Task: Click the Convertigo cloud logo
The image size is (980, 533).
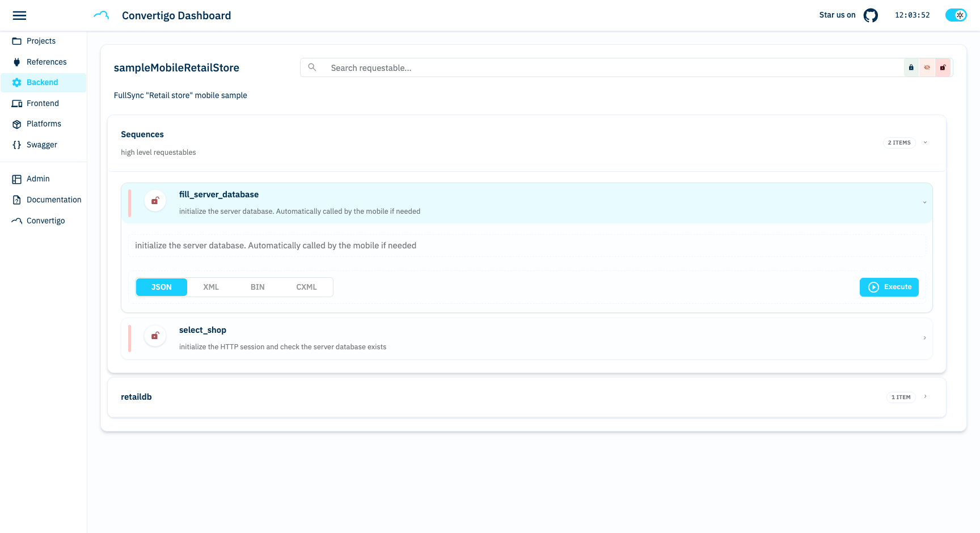Action: click(101, 15)
